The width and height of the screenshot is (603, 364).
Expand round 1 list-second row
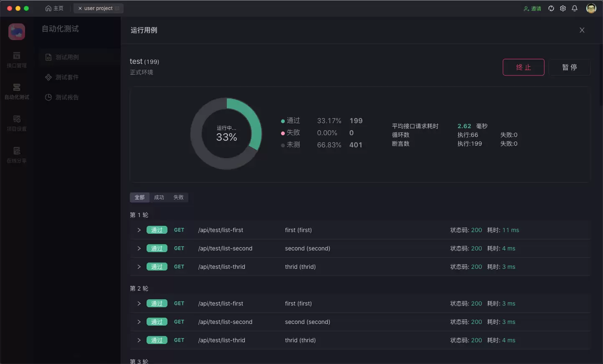pos(139,248)
